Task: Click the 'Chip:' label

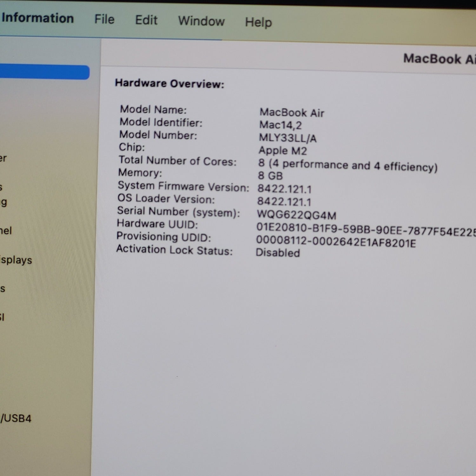Action: 132,147
